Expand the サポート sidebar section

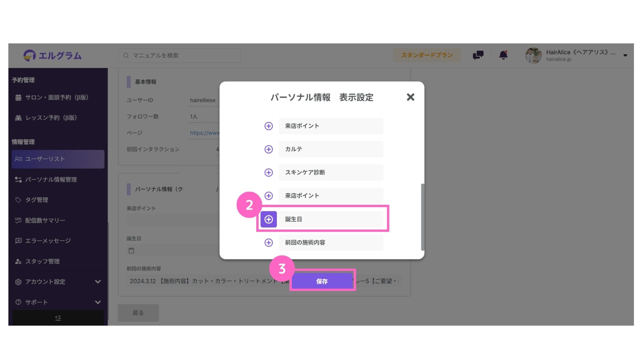coord(98,302)
